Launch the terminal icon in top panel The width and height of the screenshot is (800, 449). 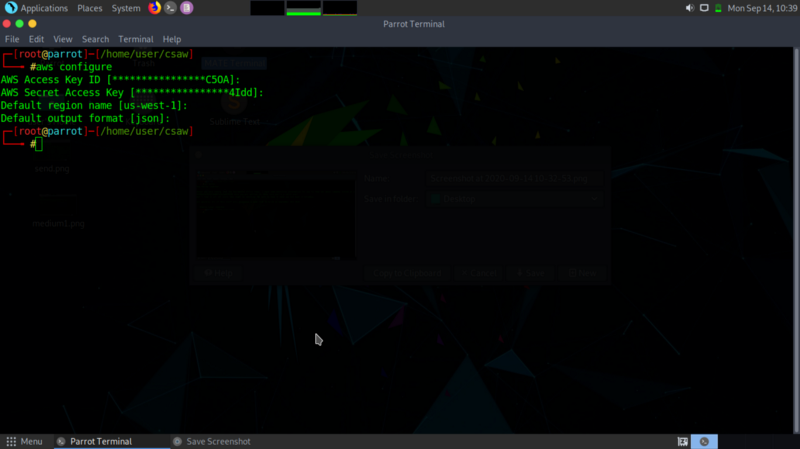[x=170, y=8]
